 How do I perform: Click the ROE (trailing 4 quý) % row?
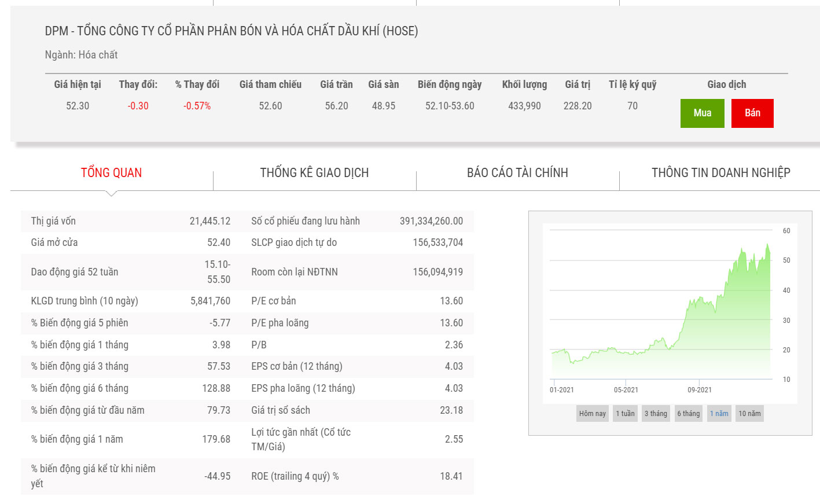tap(356, 476)
